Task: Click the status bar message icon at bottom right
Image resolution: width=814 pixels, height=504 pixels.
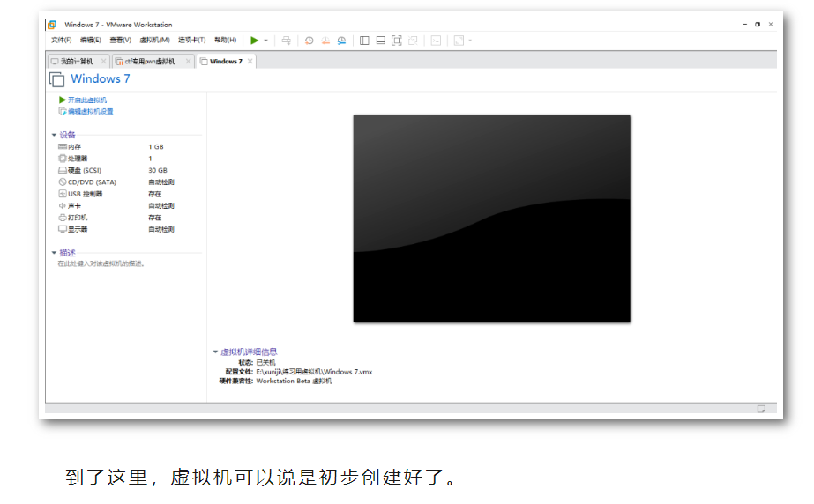Action: (761, 409)
